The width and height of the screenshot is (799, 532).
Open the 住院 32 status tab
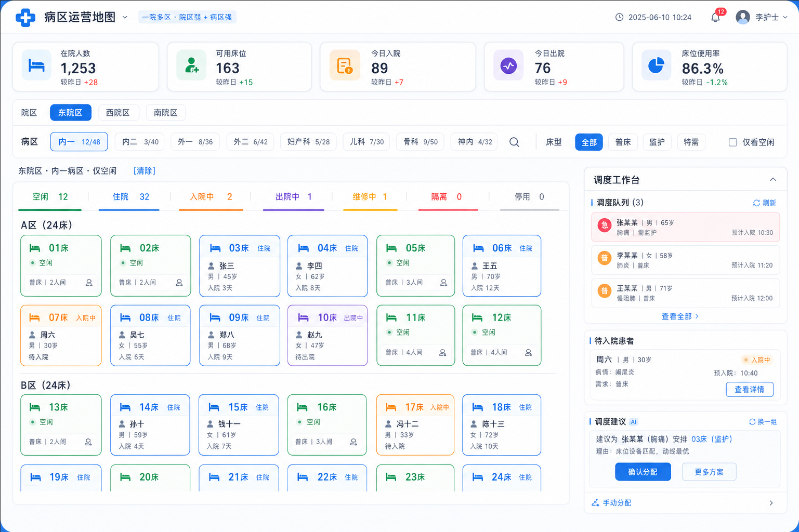(129, 197)
